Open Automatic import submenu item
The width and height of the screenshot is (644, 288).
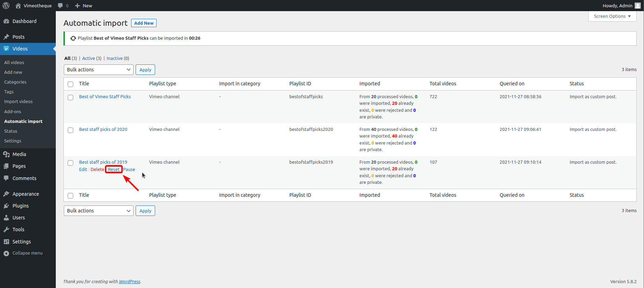click(x=23, y=121)
